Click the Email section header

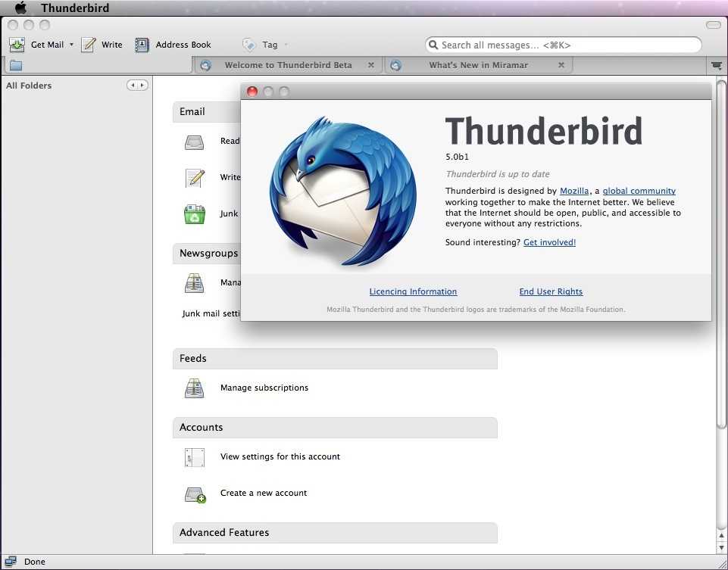207,112
